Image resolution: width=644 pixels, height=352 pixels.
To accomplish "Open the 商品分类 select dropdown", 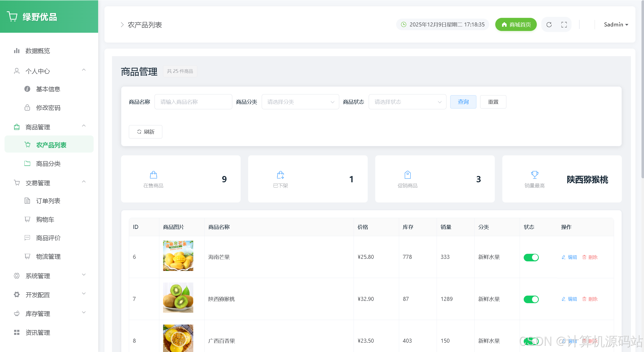I will coord(300,102).
